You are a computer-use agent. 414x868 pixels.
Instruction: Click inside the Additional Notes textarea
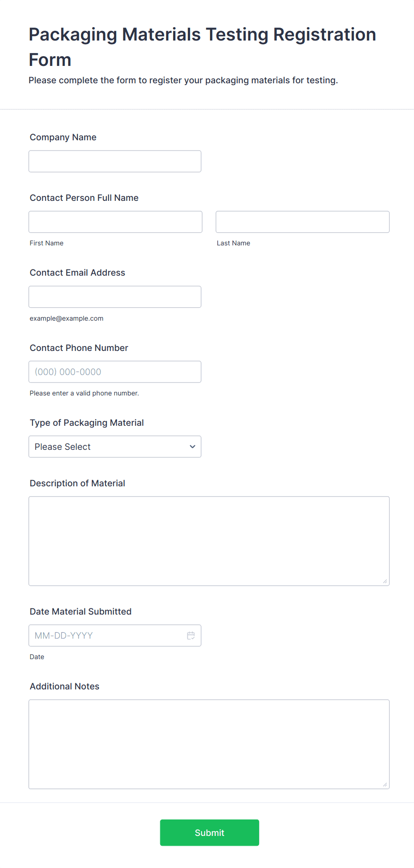coord(209,744)
